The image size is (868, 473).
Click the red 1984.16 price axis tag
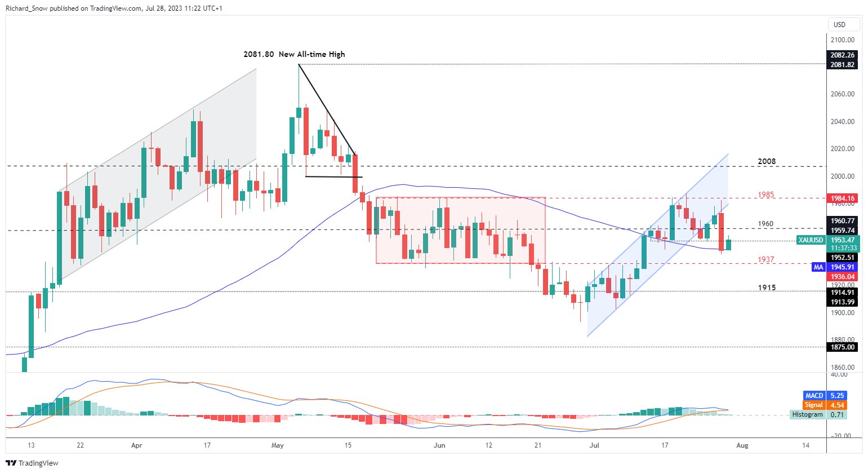[843, 198]
